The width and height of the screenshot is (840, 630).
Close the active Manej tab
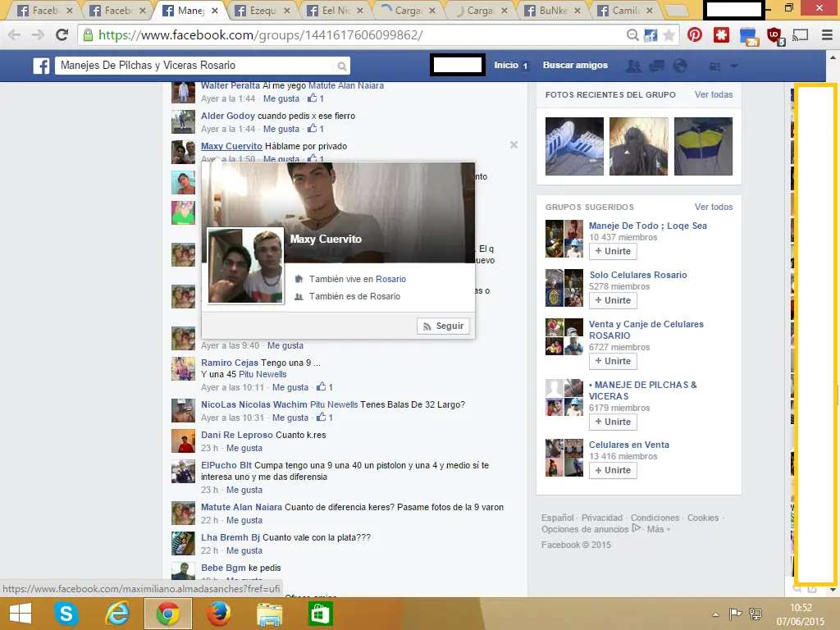pos(215,11)
